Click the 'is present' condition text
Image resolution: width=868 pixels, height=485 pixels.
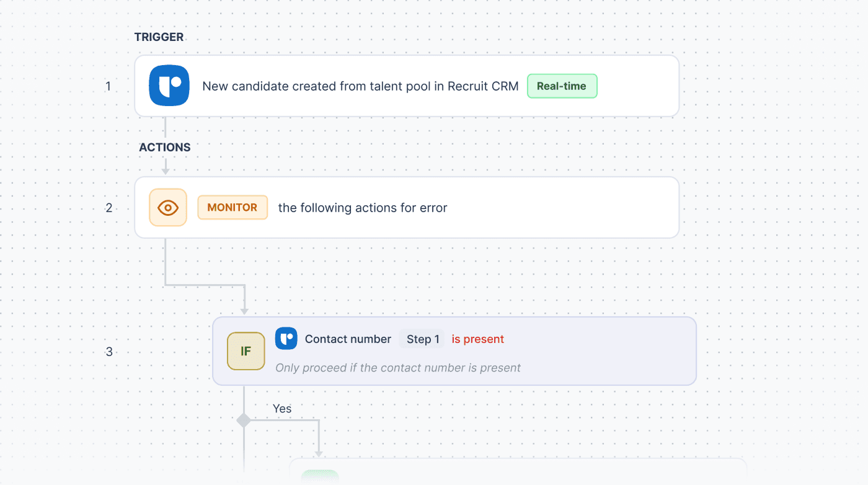pyautogui.click(x=477, y=339)
